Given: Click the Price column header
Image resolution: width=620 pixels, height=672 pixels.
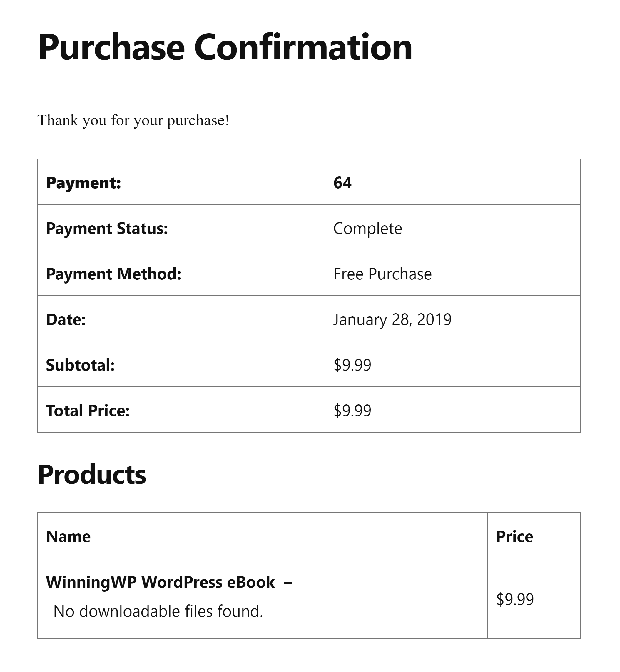Looking at the screenshot, I should click(x=514, y=537).
